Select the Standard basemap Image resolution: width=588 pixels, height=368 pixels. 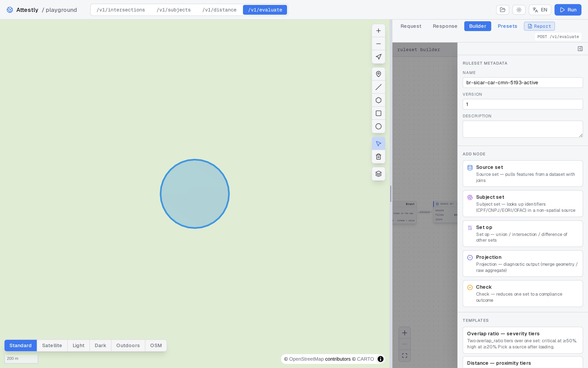click(20, 345)
